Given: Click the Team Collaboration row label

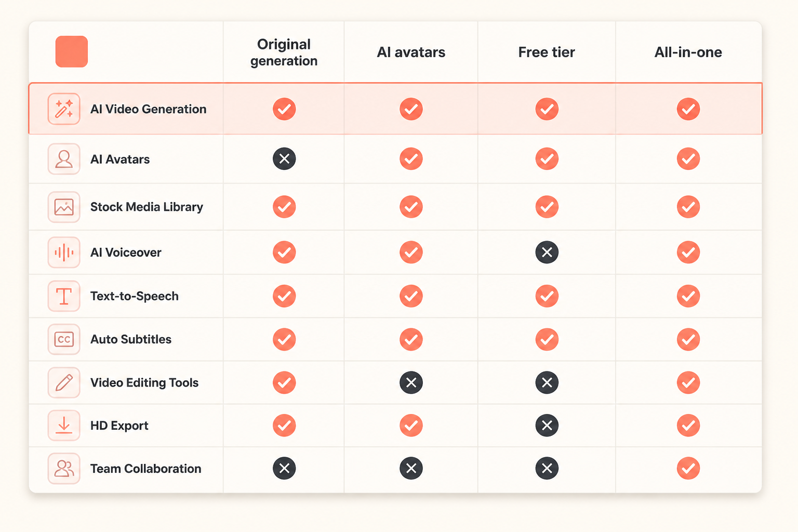Looking at the screenshot, I should (x=146, y=469).
